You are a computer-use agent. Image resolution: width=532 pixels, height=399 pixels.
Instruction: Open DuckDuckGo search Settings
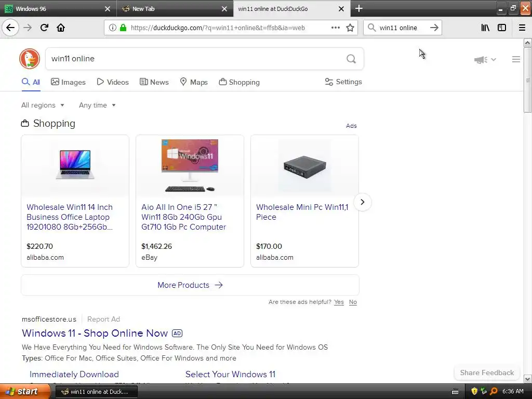343,82
